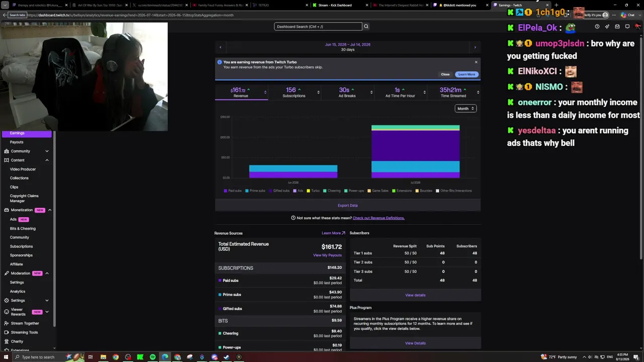This screenshot has height=362, width=644.
Task: Toggle Turbo series in chart legend
Action: click(313, 191)
